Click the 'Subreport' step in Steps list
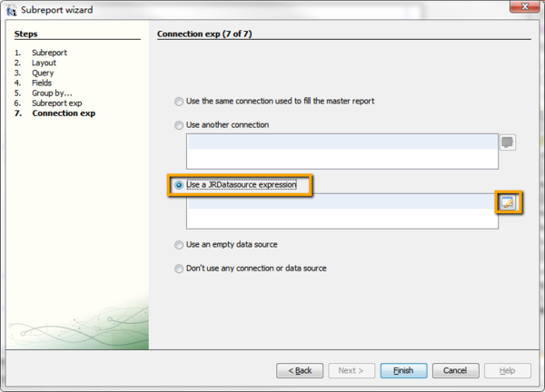Image resolution: width=545 pixels, height=392 pixels. click(49, 53)
